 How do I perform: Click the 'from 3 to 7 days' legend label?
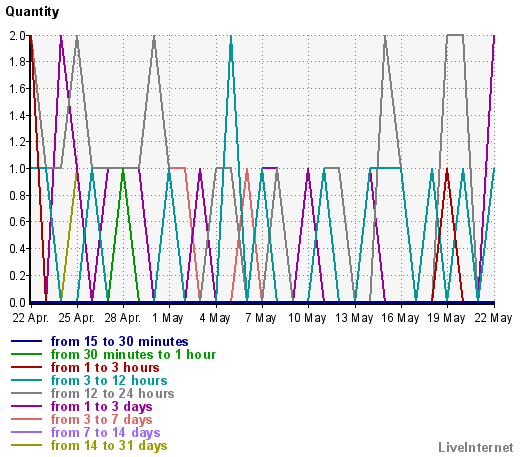[x=101, y=419]
